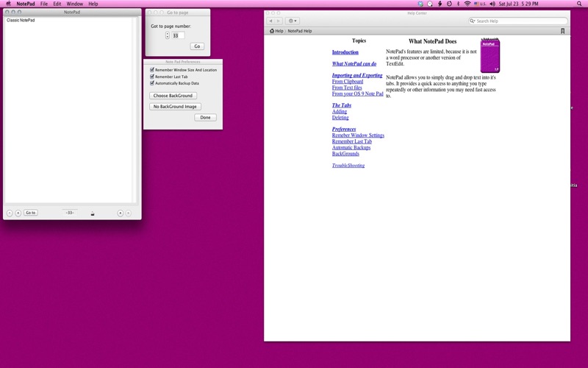The height and width of the screenshot is (368, 588).
Task: Toggle Automatically Backup Data checkbox
Action: 152,83
